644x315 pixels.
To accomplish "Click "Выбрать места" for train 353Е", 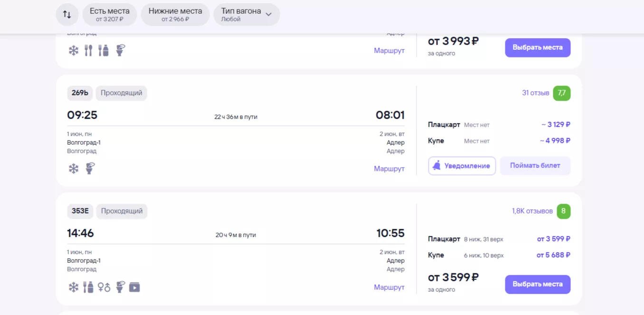I will (x=537, y=284).
